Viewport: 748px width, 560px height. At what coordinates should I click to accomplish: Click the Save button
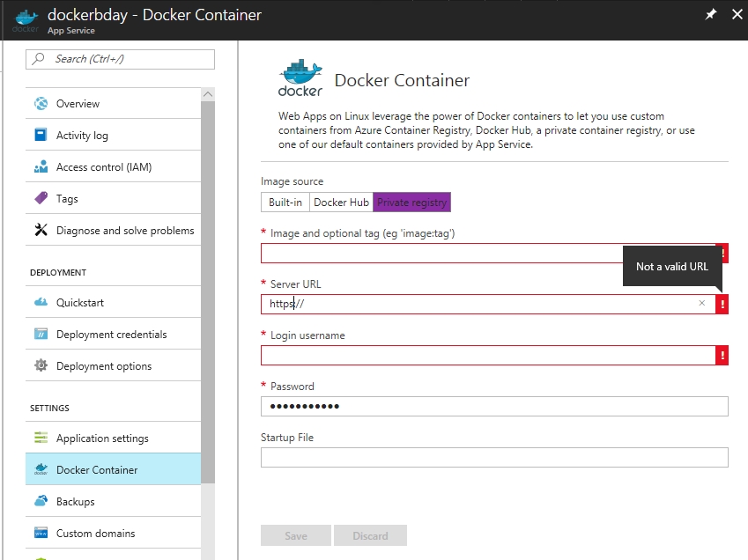296,535
